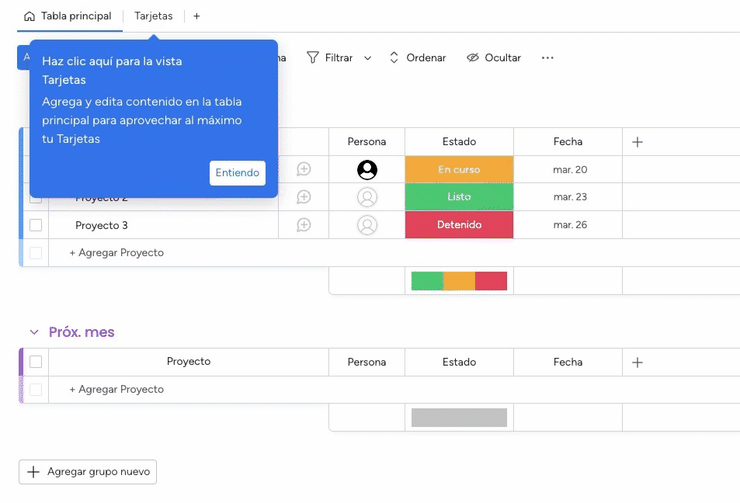Click Agregar grupo nuevo button
The width and height of the screenshot is (740, 503).
click(x=88, y=472)
